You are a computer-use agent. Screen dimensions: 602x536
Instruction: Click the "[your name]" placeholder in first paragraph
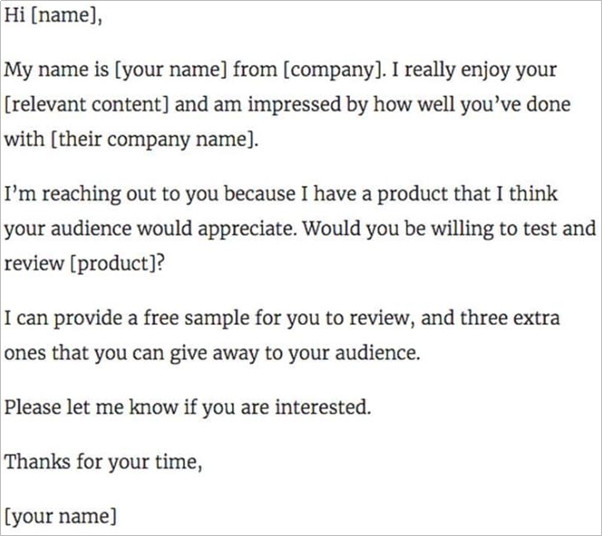[x=170, y=70]
